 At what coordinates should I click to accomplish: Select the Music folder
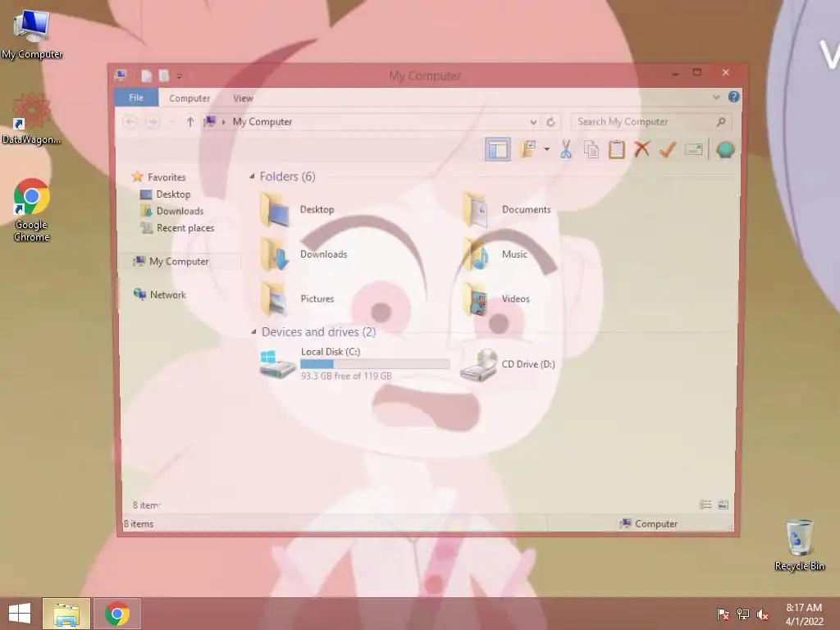(495, 254)
